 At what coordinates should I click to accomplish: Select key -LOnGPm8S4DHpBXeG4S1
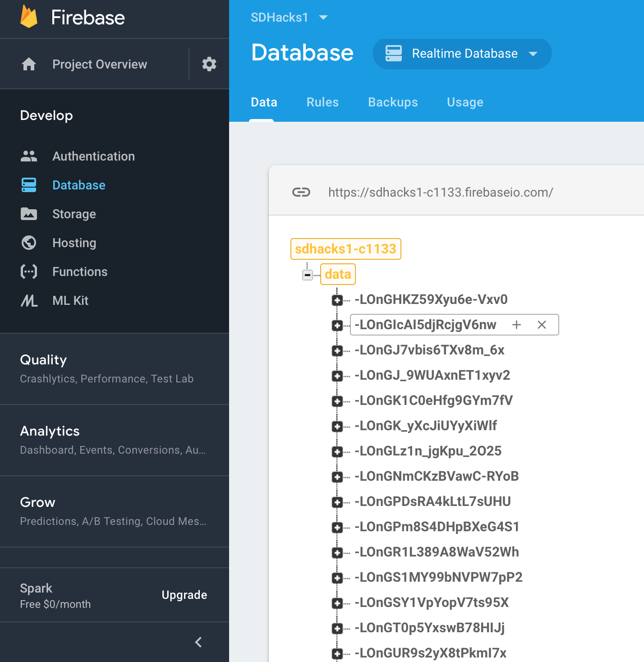(x=437, y=527)
